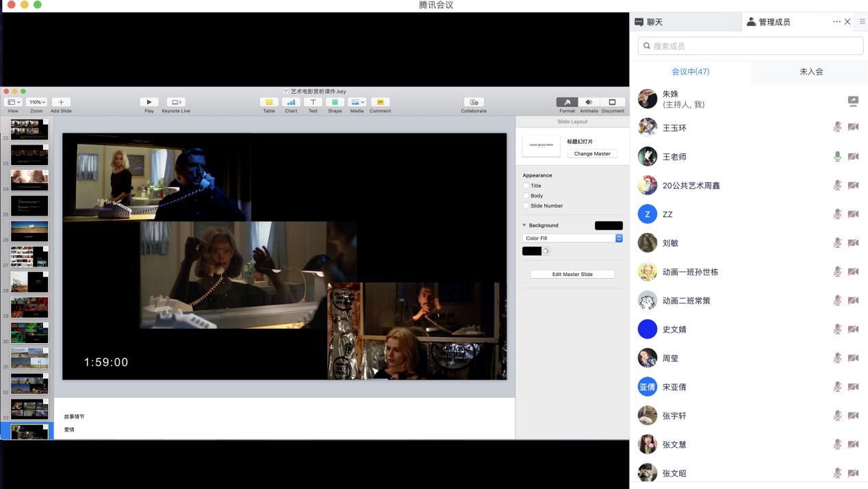The image size is (868, 489).
Task: Open the Color Fill dropdown
Action: 572,238
